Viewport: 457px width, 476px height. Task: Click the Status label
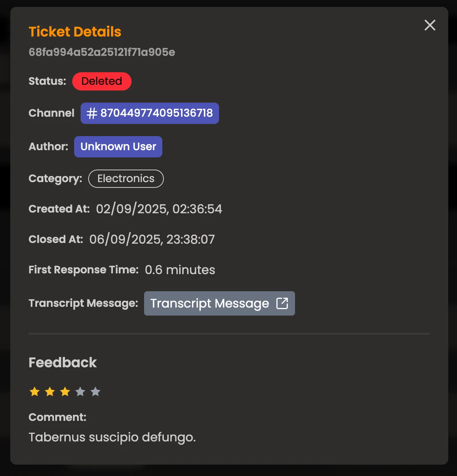[47, 81]
